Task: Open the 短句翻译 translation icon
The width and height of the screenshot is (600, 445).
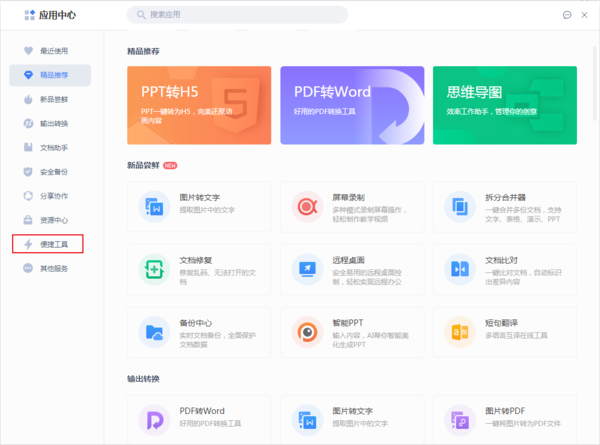Action: (460, 331)
